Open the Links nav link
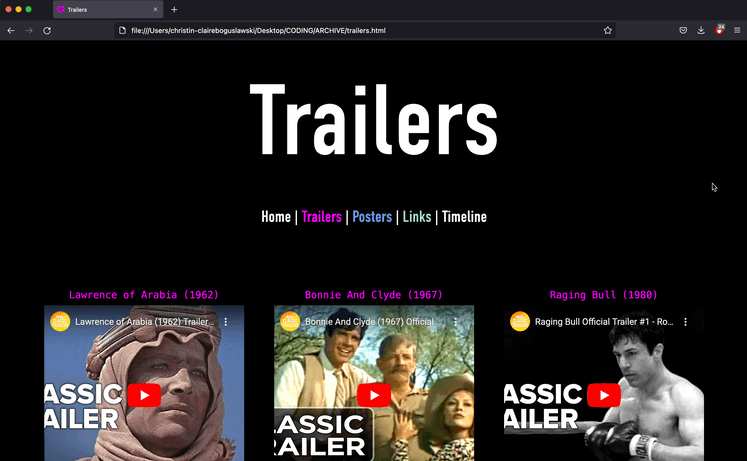This screenshot has height=461, width=747. point(417,217)
